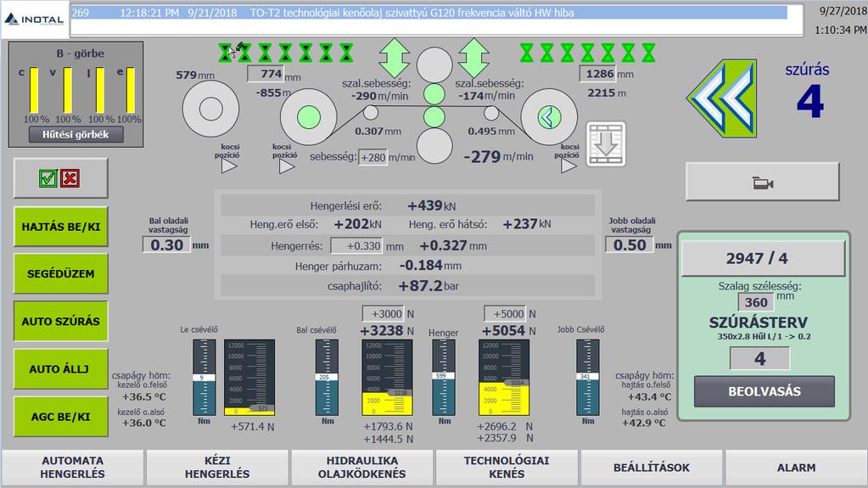Click the right green up-down arrow

[473, 58]
